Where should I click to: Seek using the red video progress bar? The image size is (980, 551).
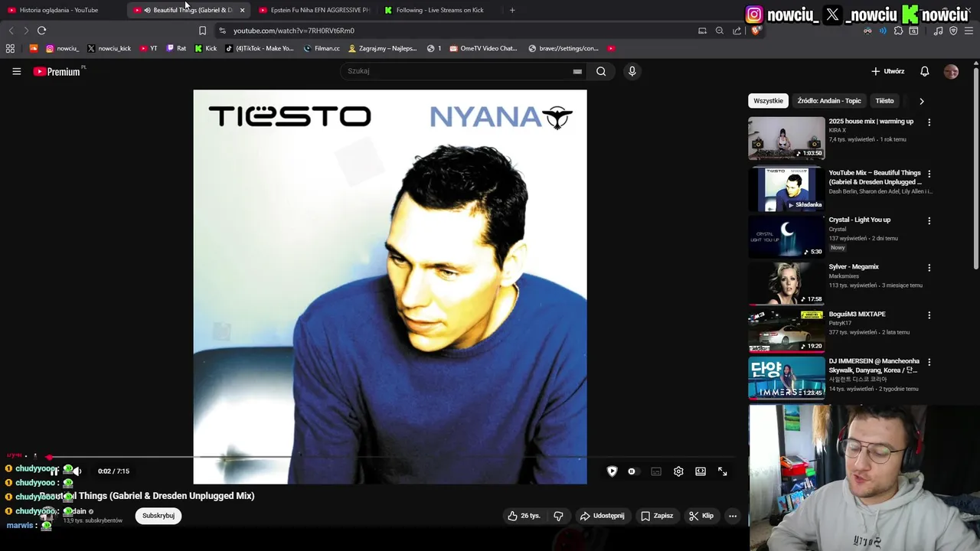[389, 458]
